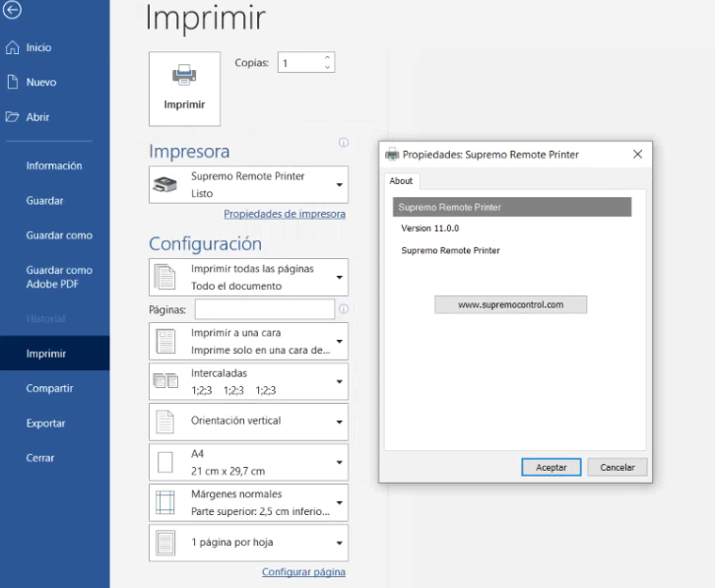Open the Supremo Remote Printer selection dropdown
This screenshot has width=715, height=588.
[x=248, y=185]
